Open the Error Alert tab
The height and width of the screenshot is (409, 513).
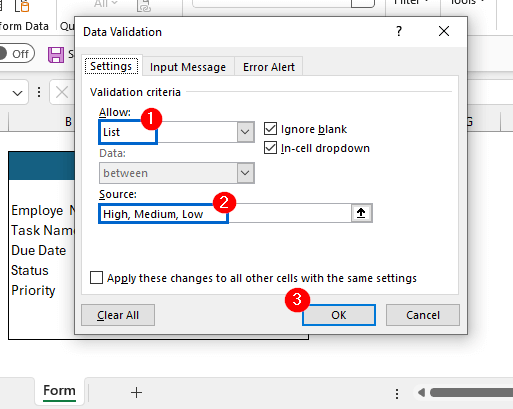coord(269,67)
